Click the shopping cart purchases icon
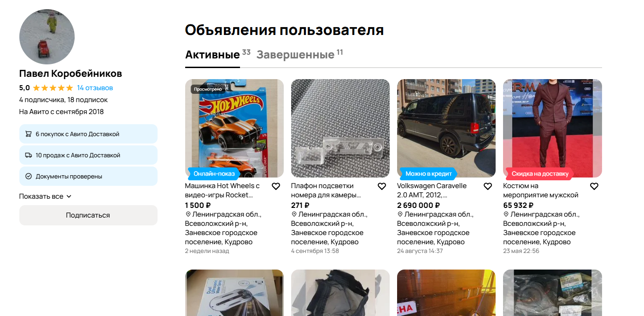 (29, 134)
